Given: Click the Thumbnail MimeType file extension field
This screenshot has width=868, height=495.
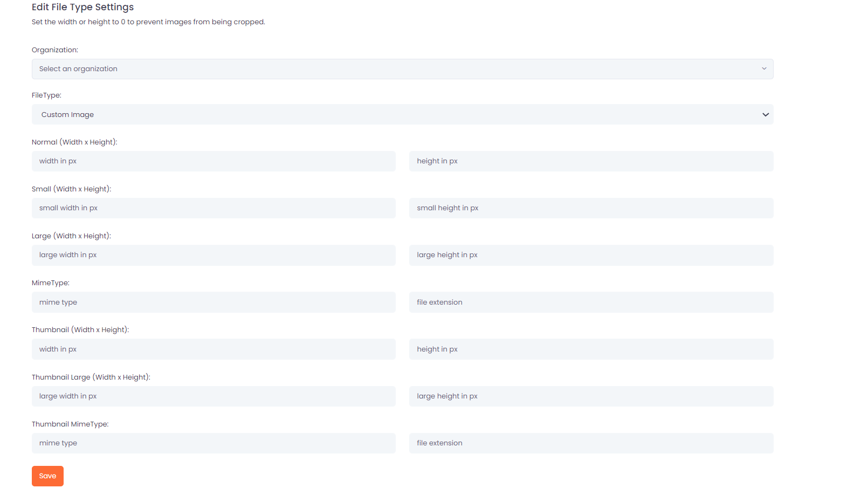Looking at the screenshot, I should pos(591,443).
